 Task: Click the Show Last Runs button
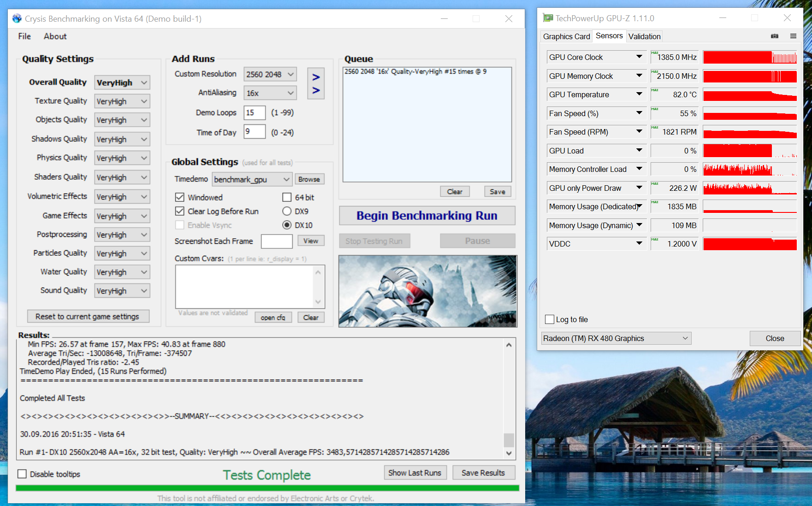click(x=415, y=473)
